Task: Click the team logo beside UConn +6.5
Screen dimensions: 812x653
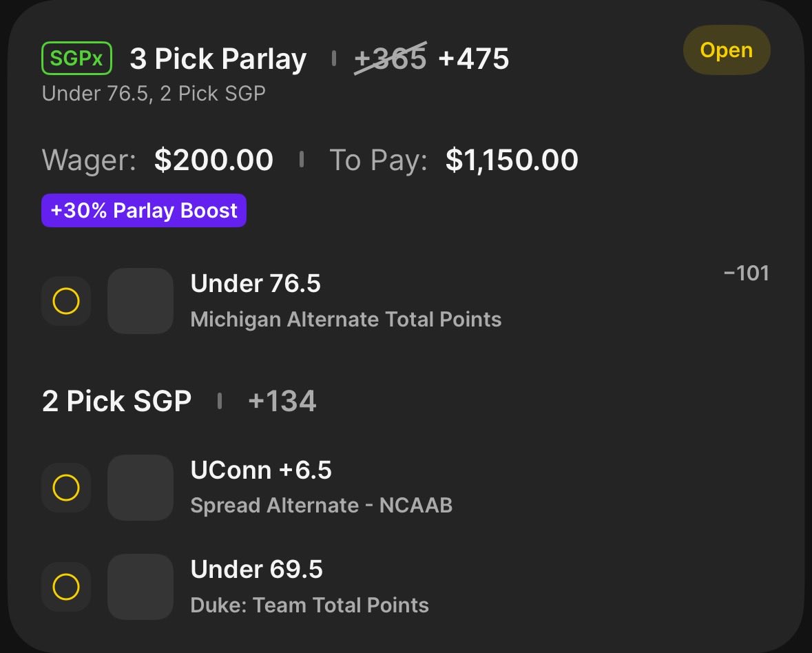Action: pyautogui.click(x=140, y=488)
